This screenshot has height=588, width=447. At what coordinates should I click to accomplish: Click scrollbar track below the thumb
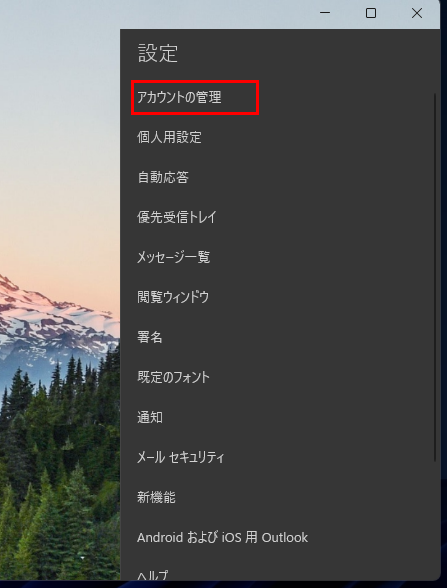[435, 519]
